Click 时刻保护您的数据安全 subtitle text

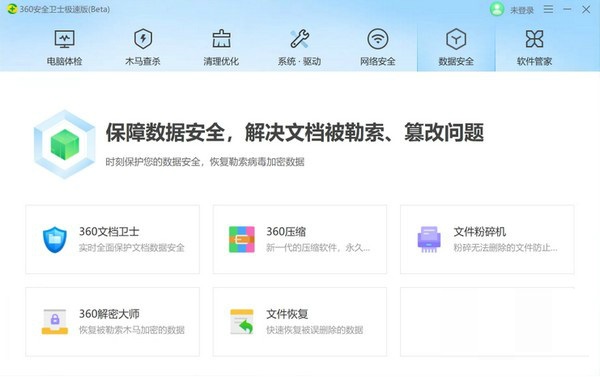tap(205, 162)
